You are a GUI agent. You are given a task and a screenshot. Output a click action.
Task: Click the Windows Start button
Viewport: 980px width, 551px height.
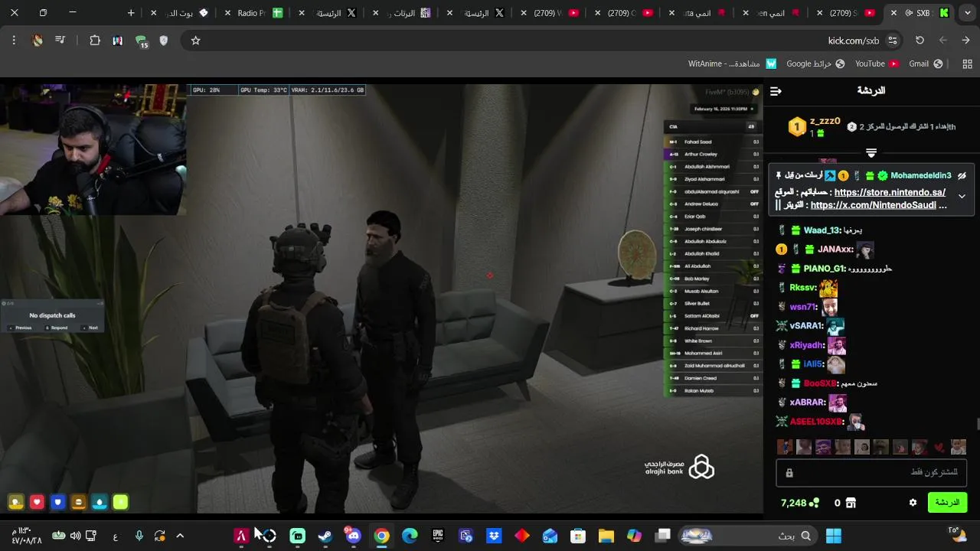[x=834, y=536]
